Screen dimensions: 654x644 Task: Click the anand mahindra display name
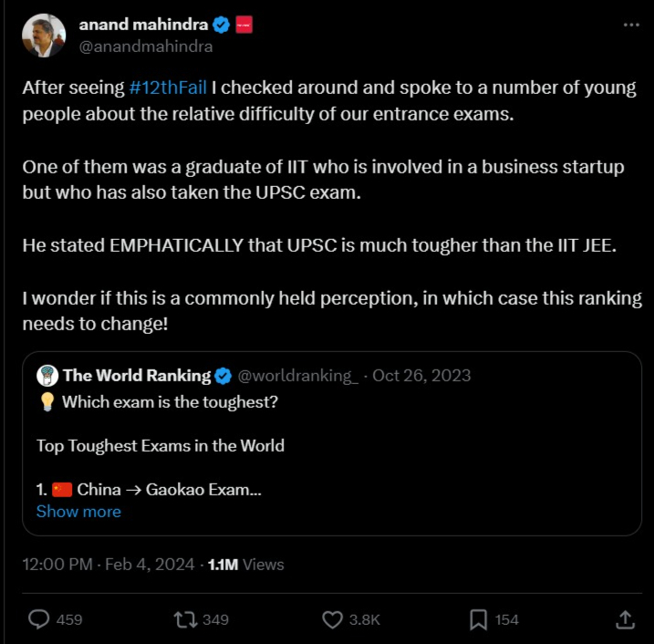point(143,25)
